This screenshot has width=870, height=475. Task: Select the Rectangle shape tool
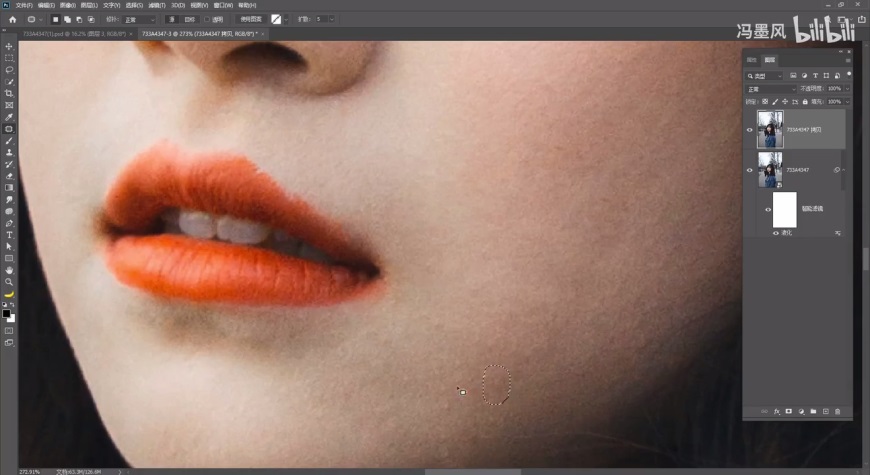click(9, 259)
